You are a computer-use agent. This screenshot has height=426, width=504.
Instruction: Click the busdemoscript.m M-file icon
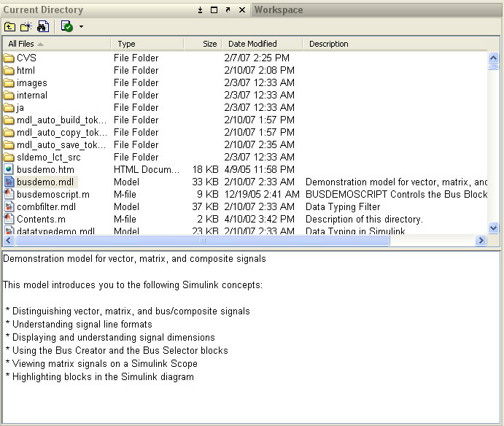point(9,194)
